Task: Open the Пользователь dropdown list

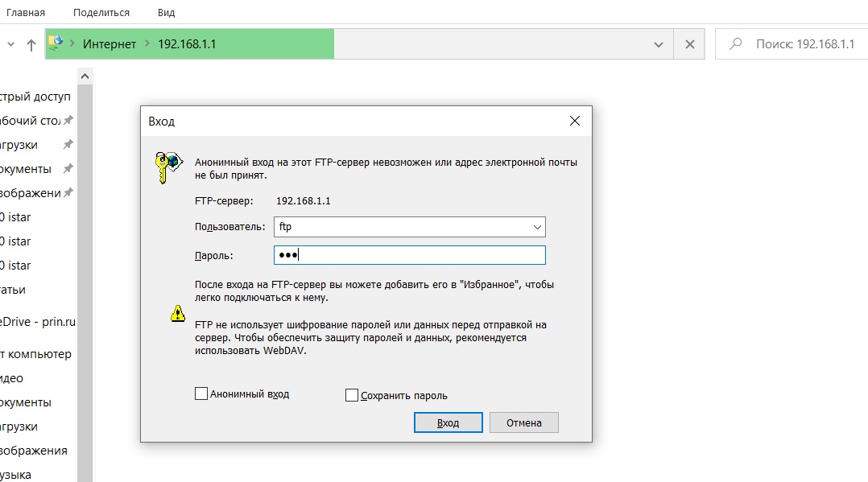Action: pos(536,227)
